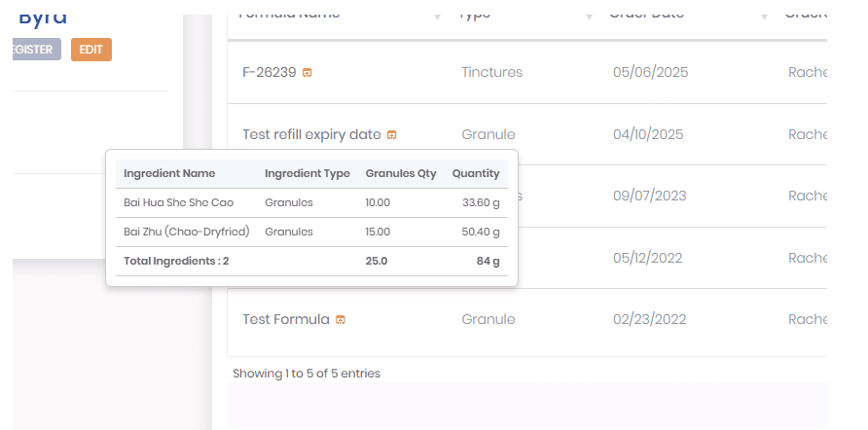Open ingredients icon next to Test Formula
868x430 pixels.
[x=341, y=319]
